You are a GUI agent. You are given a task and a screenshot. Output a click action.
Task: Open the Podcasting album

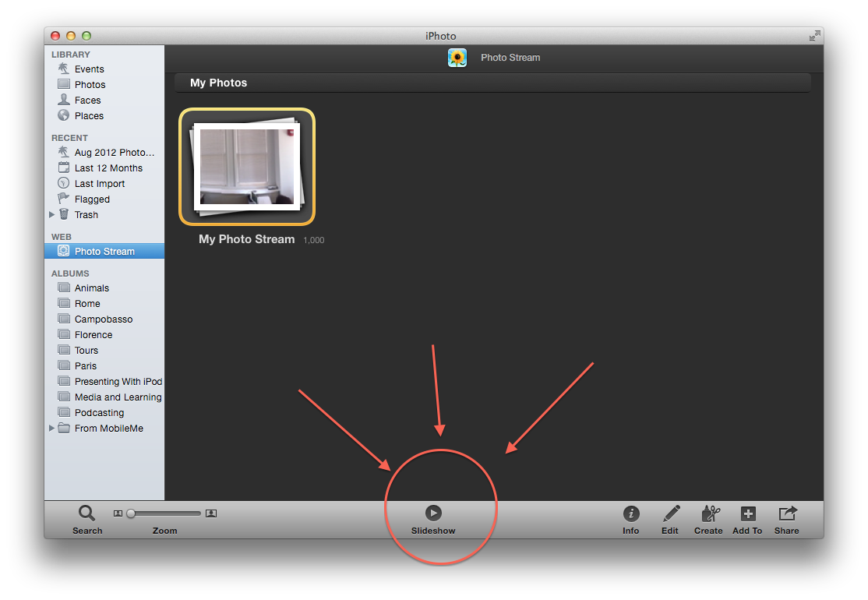(x=104, y=412)
